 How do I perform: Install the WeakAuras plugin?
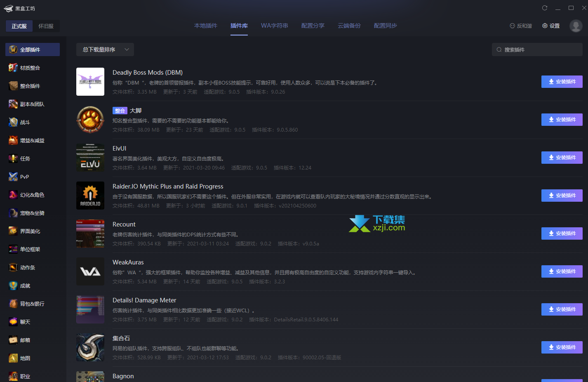pyautogui.click(x=562, y=271)
